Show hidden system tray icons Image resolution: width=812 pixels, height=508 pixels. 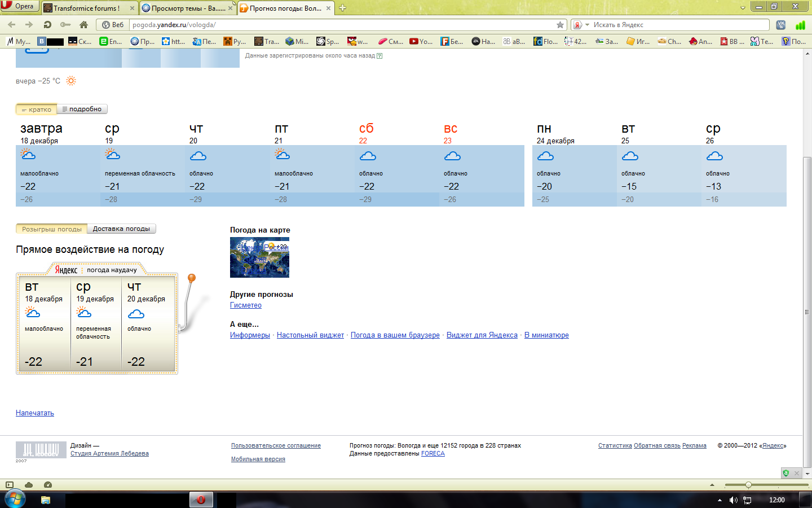point(720,500)
